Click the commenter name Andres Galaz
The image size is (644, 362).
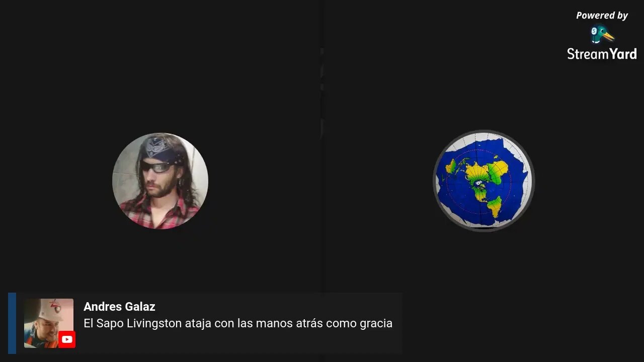pos(119,306)
